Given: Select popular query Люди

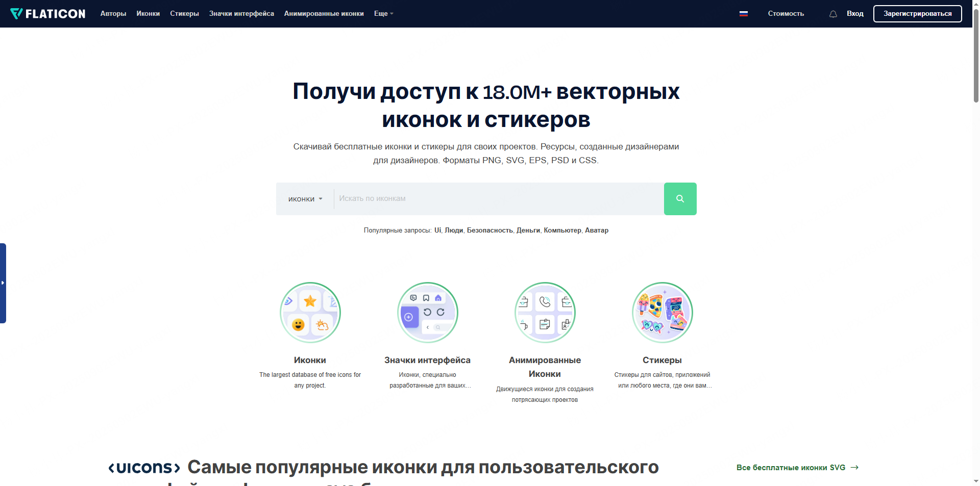Looking at the screenshot, I should 454,231.
